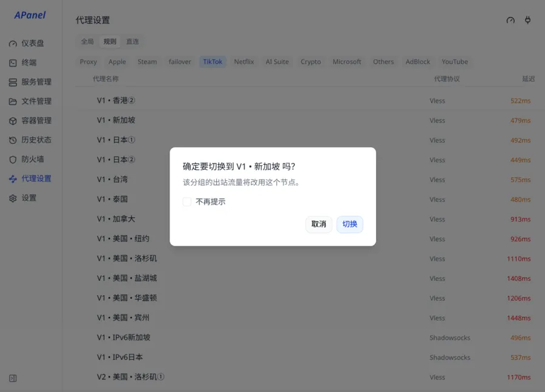Select the TikTok group tab
This screenshot has height=392, width=545.
(213, 62)
